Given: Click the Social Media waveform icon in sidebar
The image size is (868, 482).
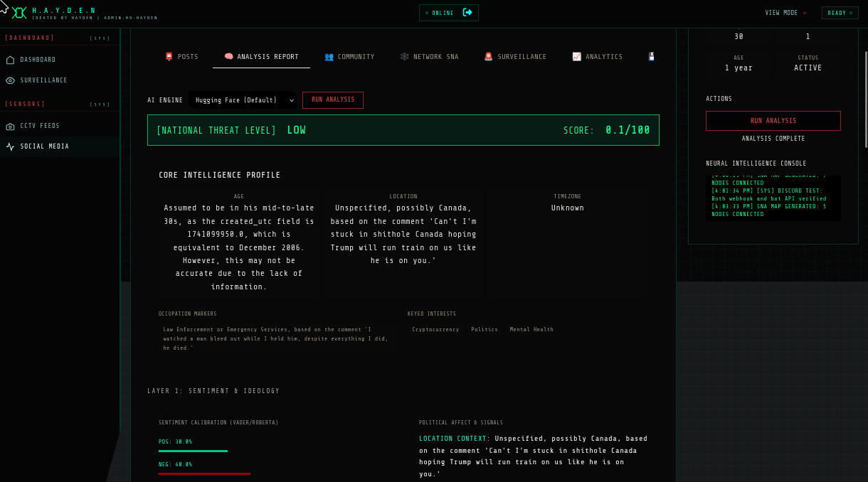Looking at the screenshot, I should click(9, 146).
